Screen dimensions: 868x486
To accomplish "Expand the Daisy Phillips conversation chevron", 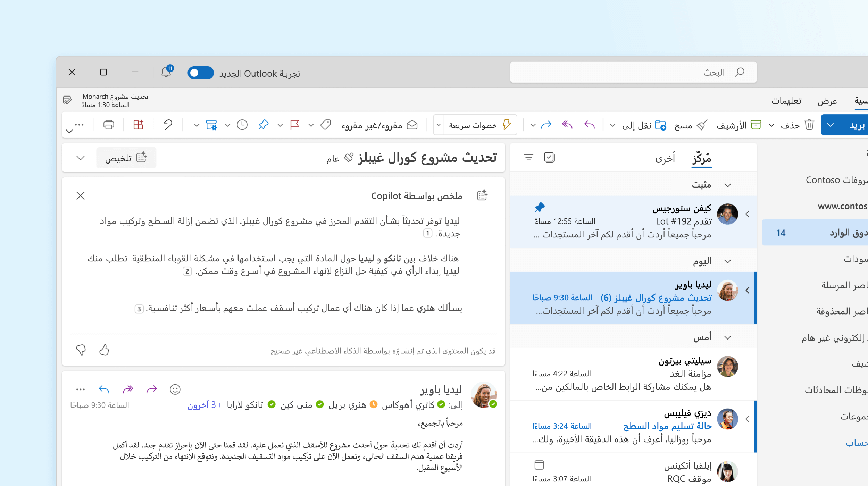I will [748, 419].
